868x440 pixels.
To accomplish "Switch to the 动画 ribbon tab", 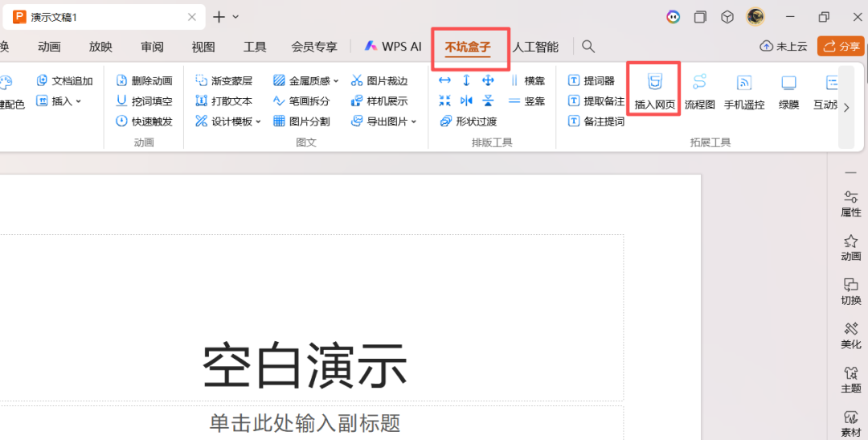I will (x=49, y=47).
